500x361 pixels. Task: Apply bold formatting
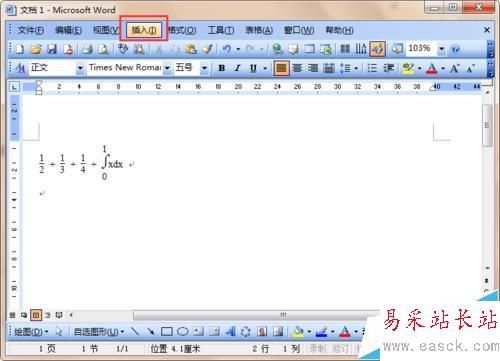pyautogui.click(x=221, y=68)
